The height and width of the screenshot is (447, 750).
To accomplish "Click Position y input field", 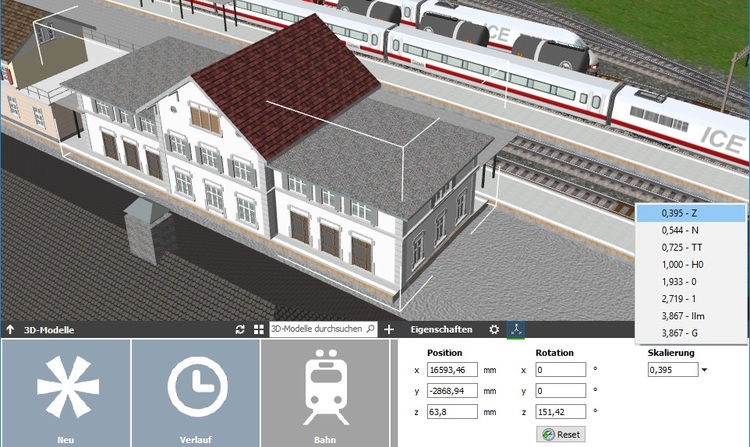I will pyautogui.click(x=452, y=391).
